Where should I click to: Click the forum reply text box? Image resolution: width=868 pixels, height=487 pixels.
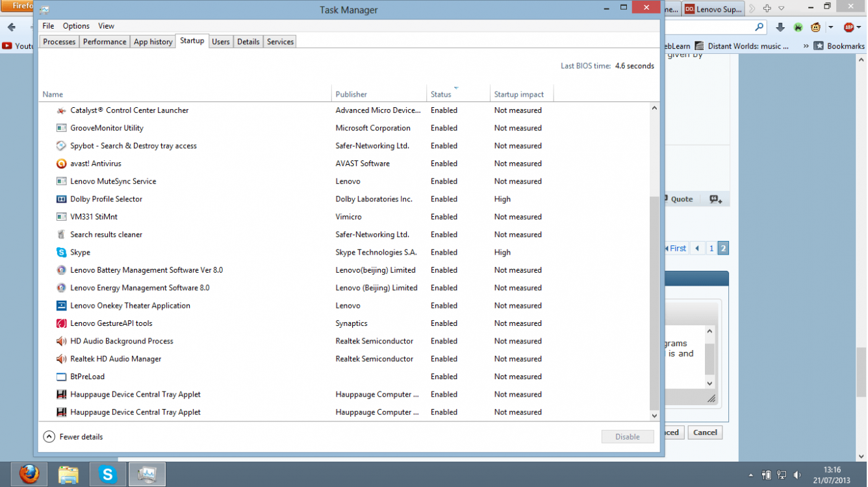tap(685, 357)
